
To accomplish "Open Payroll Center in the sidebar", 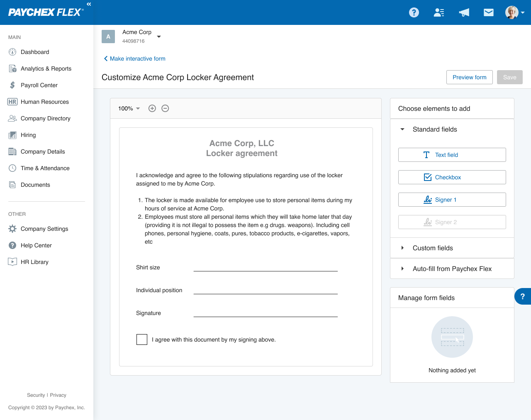I will [39, 85].
